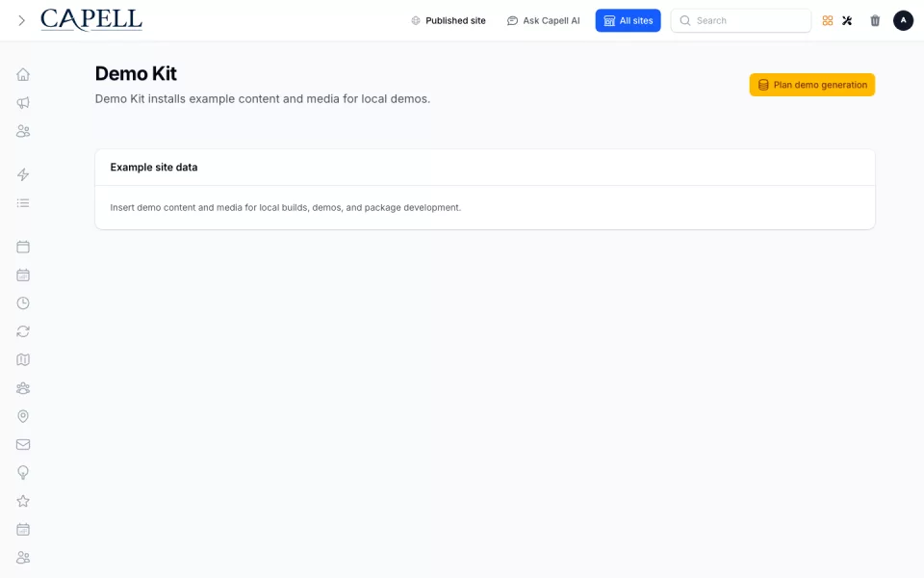
Task: Open the Published site link
Action: point(449,20)
